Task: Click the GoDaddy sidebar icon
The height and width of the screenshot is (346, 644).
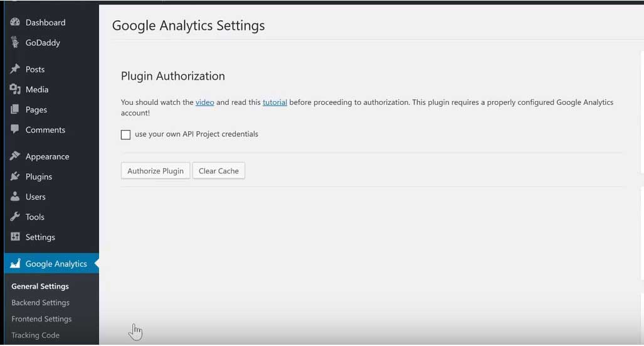Action: 15,43
